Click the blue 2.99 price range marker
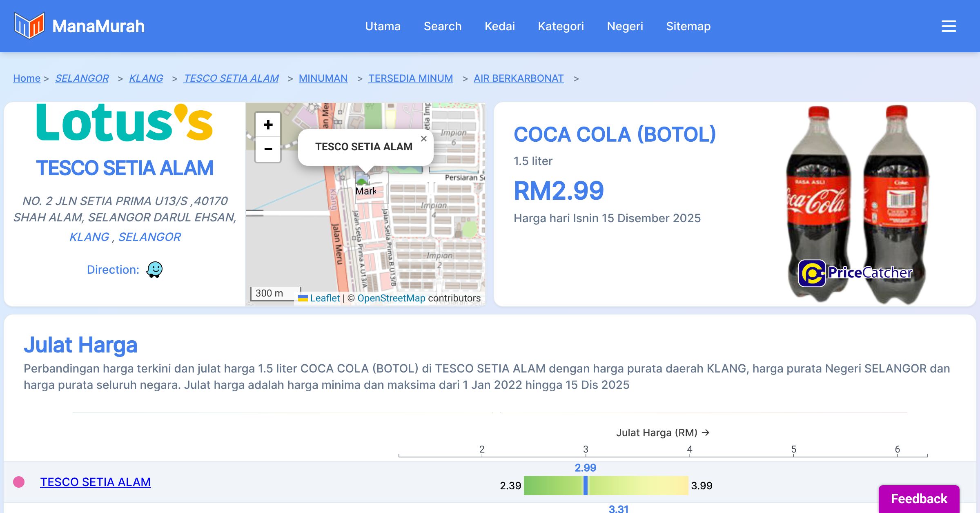 [586, 485]
